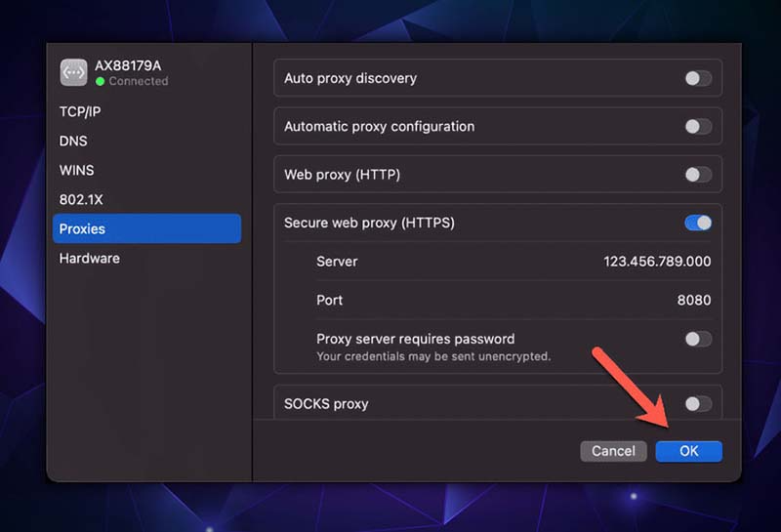The width and height of the screenshot is (781, 532).
Task: Switch to the DNS sidebar tab
Action: pyautogui.click(x=73, y=141)
